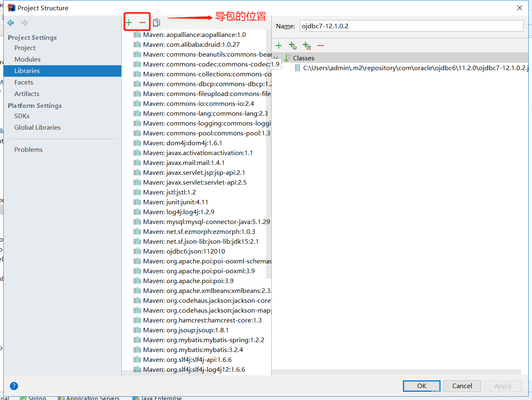The width and height of the screenshot is (532, 400).
Task: Click the library Name input field
Action: click(412, 26)
